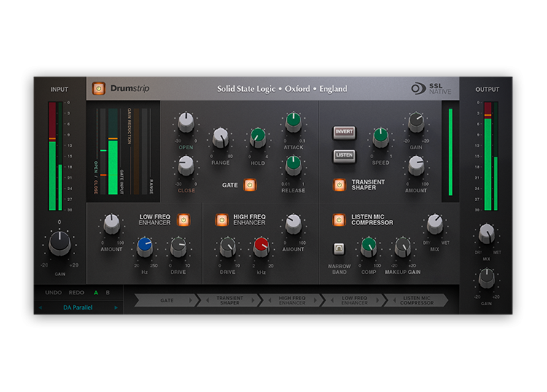Move Gate block right in processing order
Screen dimensions: 547x392
190,300
